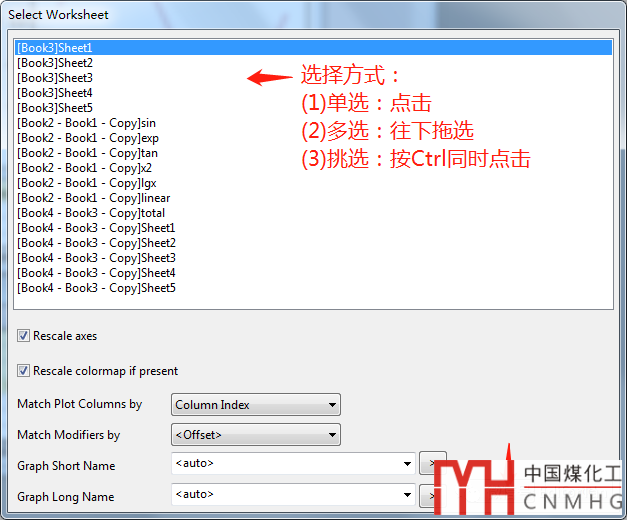Click [Book4 - Book3 - Copy]Sheet2 in list
This screenshot has width=627, height=520.
[96, 243]
